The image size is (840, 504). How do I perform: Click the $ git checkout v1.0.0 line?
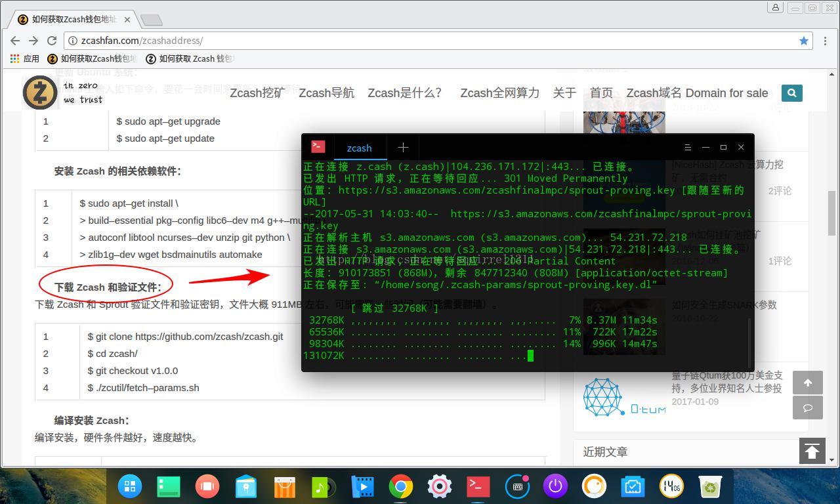coord(133,370)
